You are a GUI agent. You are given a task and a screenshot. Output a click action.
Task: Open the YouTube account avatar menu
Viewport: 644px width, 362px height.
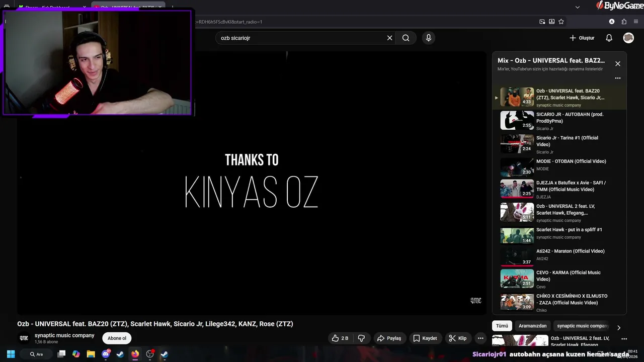pos(628,38)
